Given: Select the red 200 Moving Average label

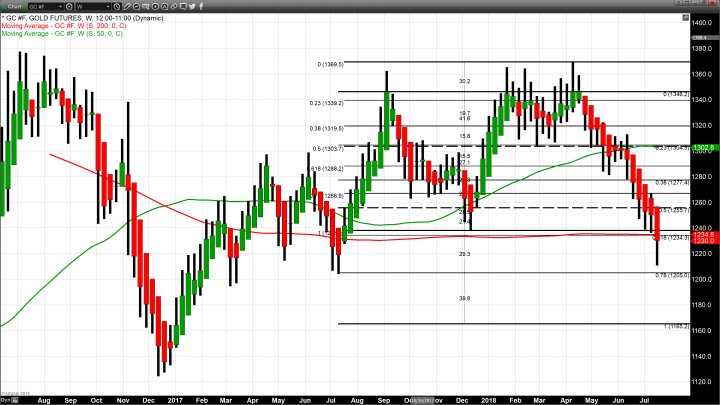Looking at the screenshot, I should point(64,25).
